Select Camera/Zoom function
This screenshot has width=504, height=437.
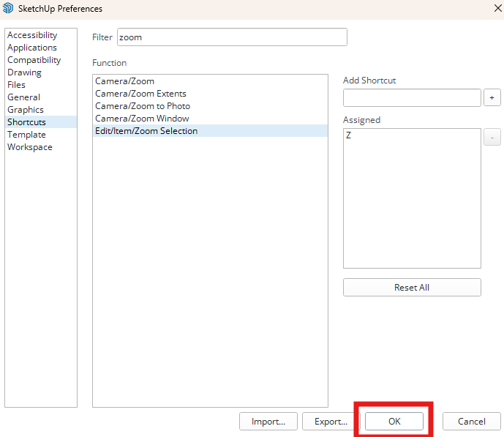[210, 81]
